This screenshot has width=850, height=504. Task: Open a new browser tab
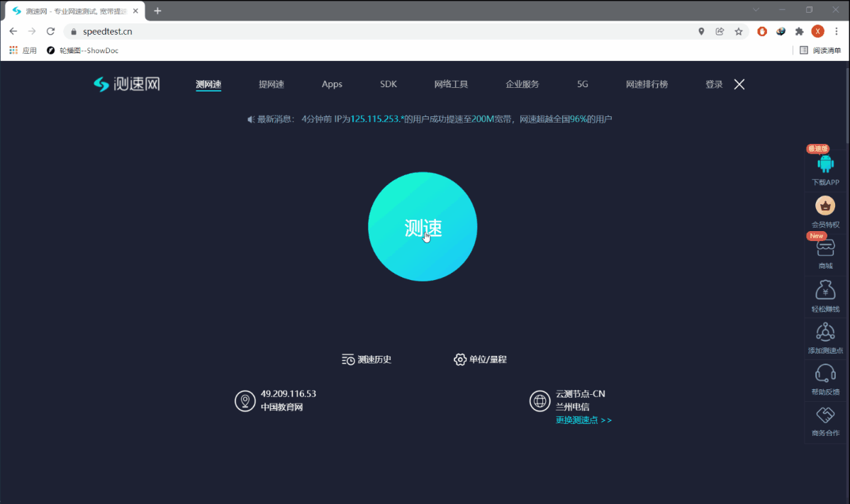(158, 11)
